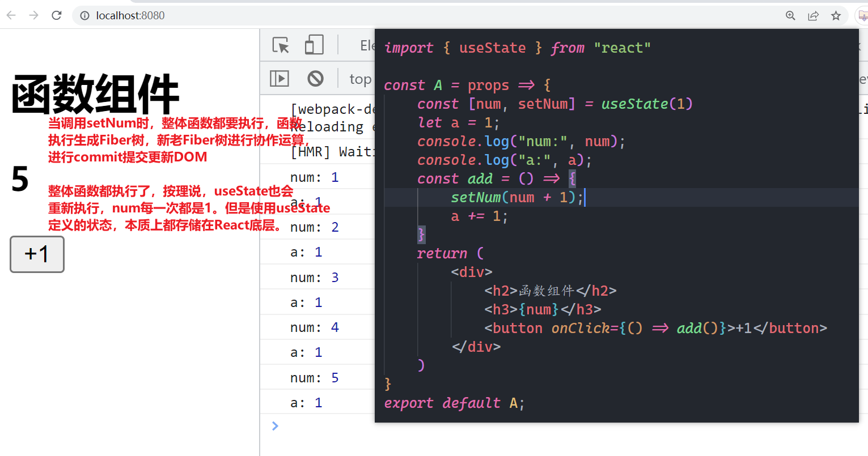Image resolution: width=868 pixels, height=456 pixels.
Task: Click the number 5 heading on page
Action: [20, 179]
